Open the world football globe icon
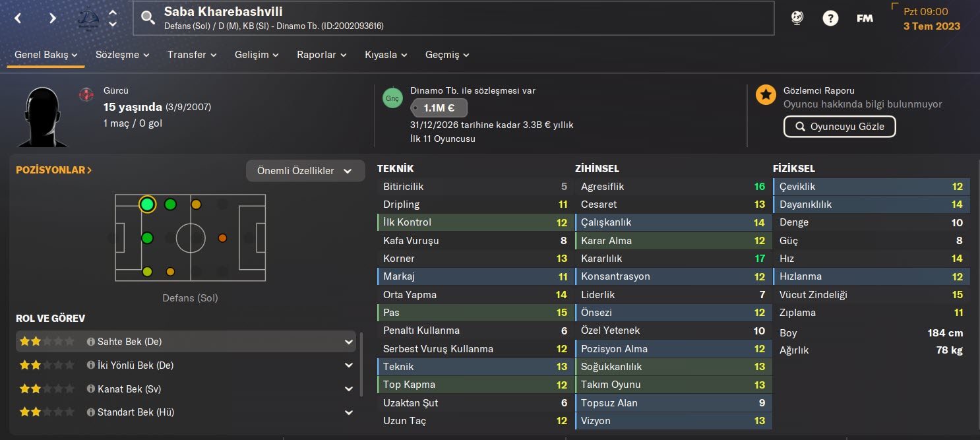The height and width of the screenshot is (440, 980). [797, 18]
